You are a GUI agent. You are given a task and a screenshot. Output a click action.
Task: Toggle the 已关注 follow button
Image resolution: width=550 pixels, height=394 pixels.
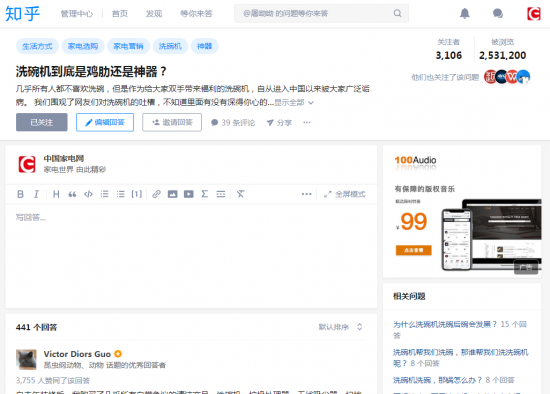[42, 122]
